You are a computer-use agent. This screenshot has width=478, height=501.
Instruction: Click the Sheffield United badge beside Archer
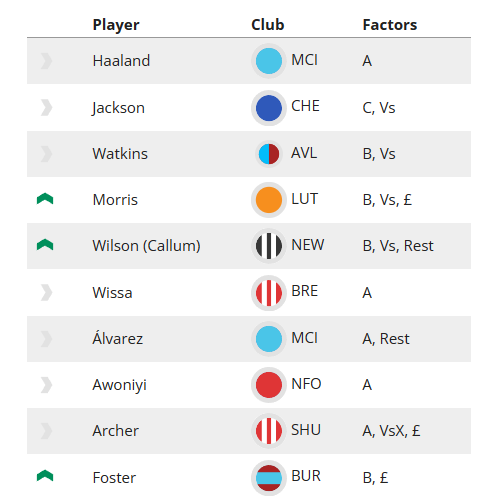(x=269, y=431)
